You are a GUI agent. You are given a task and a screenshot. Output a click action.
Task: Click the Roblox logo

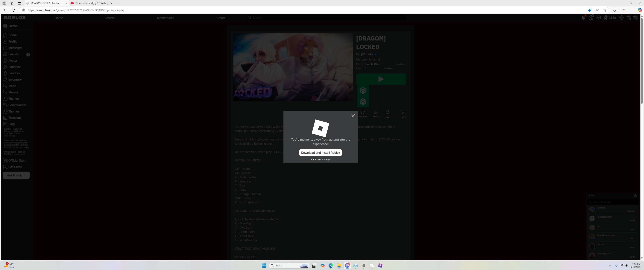click(x=15, y=18)
